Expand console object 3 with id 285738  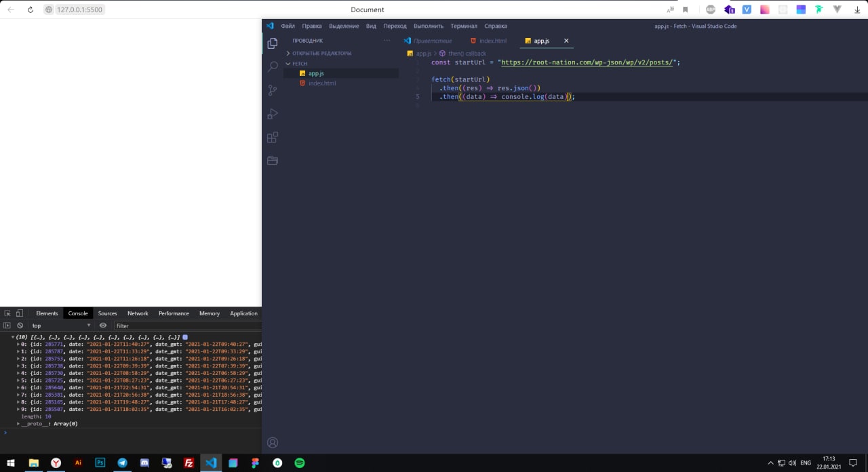tap(18, 366)
